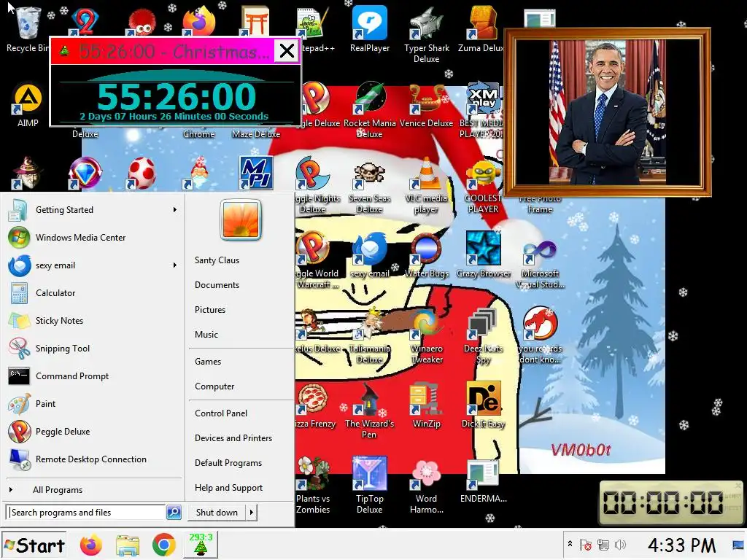Viewport: 747px width, 560px height.
Task: Click the 4:33 PM clock
Action: [x=681, y=545]
